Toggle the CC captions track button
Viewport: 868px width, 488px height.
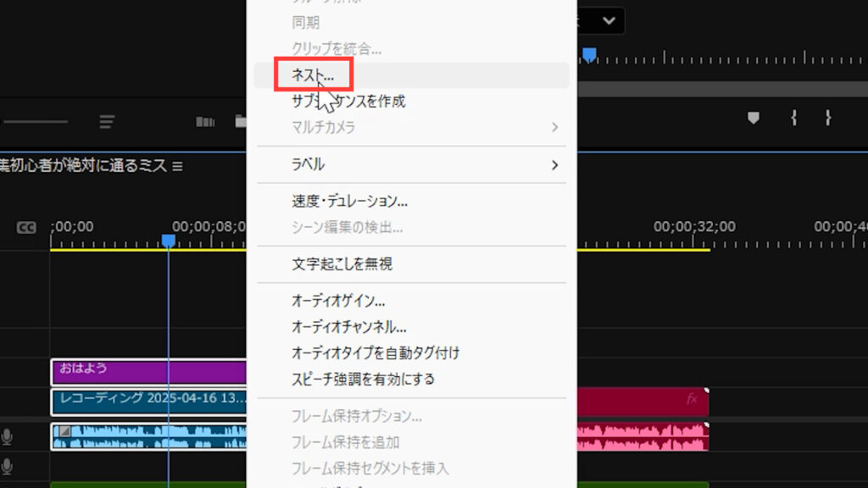[x=26, y=227]
